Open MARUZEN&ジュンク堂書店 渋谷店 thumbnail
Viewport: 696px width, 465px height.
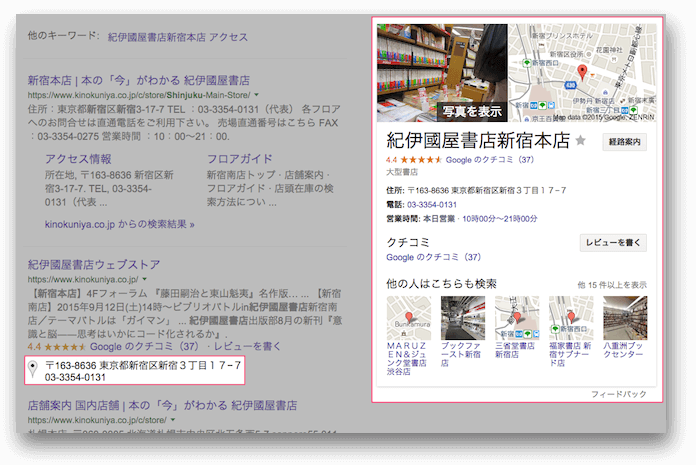[408, 318]
